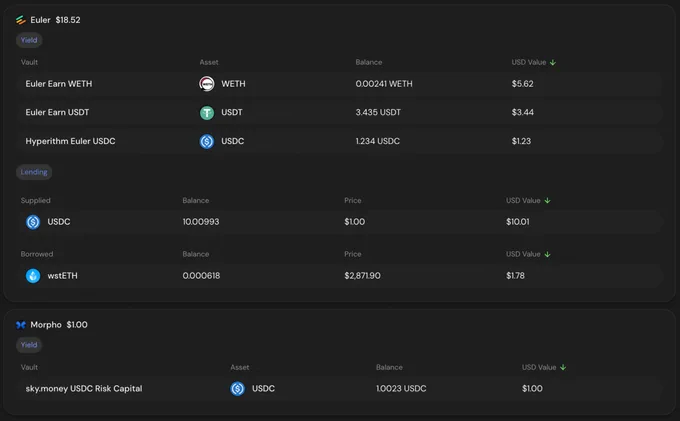
Task: Click Balance header in Borrowed table
Action: pyautogui.click(x=196, y=255)
